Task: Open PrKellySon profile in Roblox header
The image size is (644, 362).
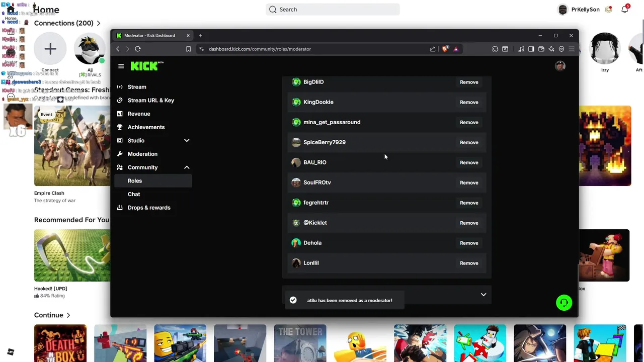Action: coord(579,9)
